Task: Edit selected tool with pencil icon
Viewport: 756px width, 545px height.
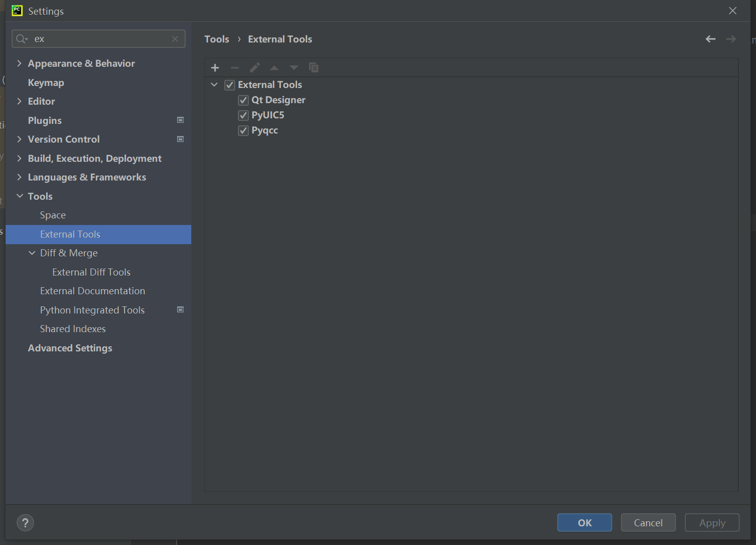Action: 255,68
